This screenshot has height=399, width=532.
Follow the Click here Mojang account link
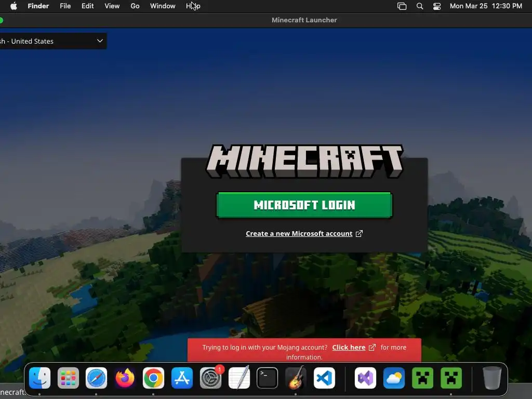tap(349, 347)
